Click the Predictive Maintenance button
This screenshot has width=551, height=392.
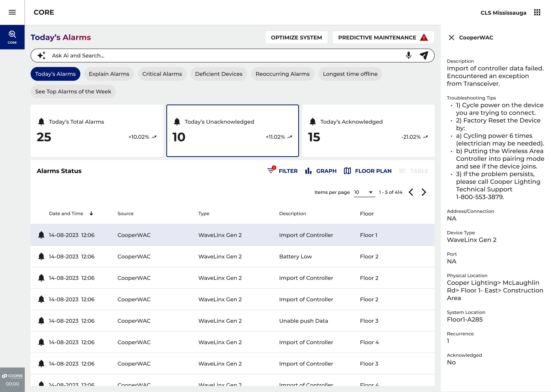(383, 38)
